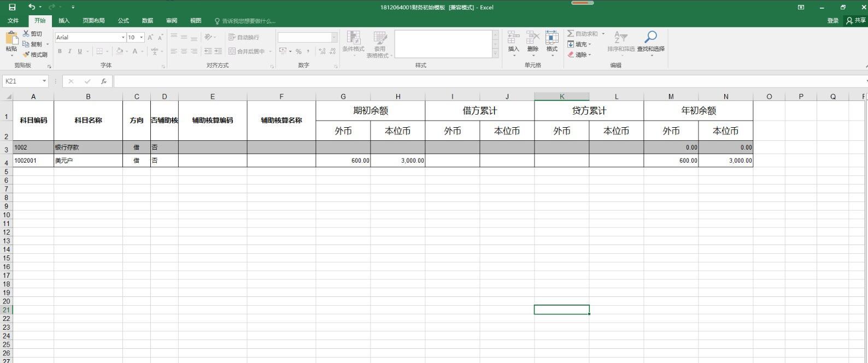Toggle middle vertical alignment
Image resolution: width=868 pixels, height=363 pixels.
(184, 37)
